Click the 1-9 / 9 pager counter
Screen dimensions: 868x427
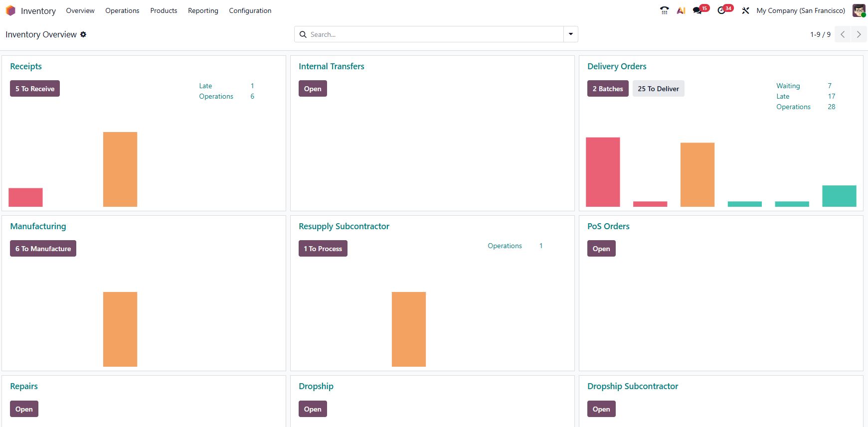(x=820, y=34)
